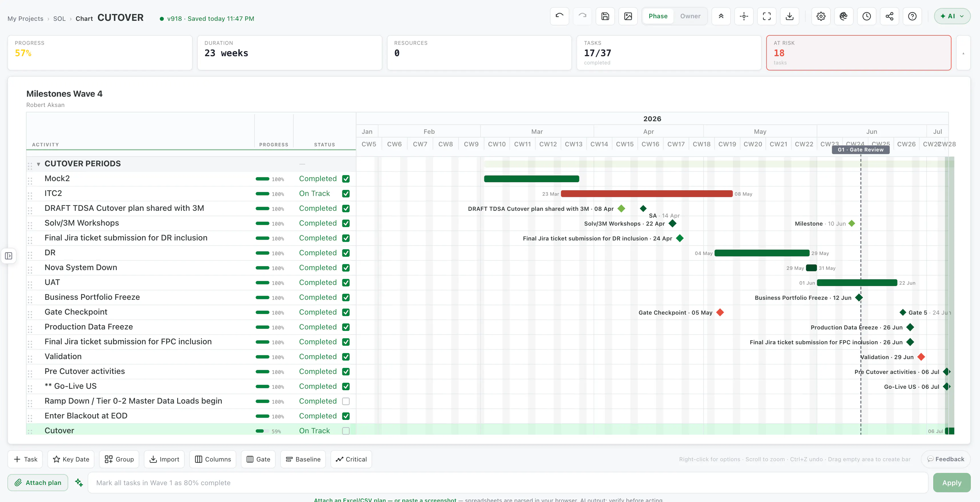
Task: Export chart as image icon
Action: (x=628, y=16)
